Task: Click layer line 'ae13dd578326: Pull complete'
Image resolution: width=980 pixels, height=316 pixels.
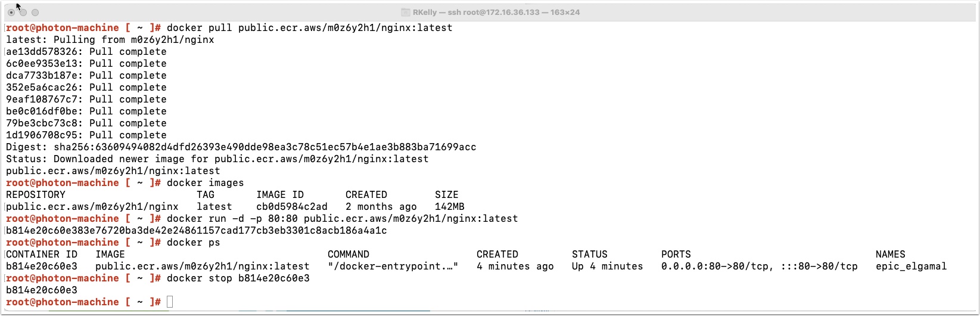Action: [86, 52]
